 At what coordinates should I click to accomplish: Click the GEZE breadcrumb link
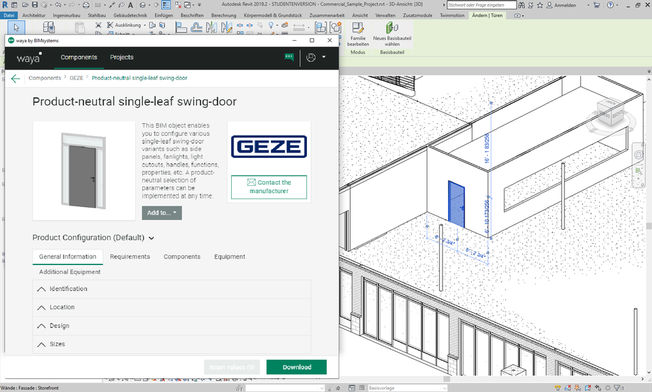76,78
